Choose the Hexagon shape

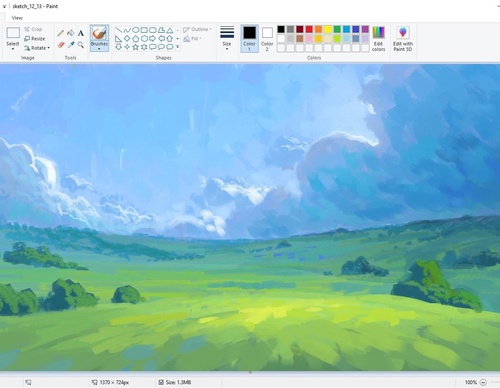144,39
